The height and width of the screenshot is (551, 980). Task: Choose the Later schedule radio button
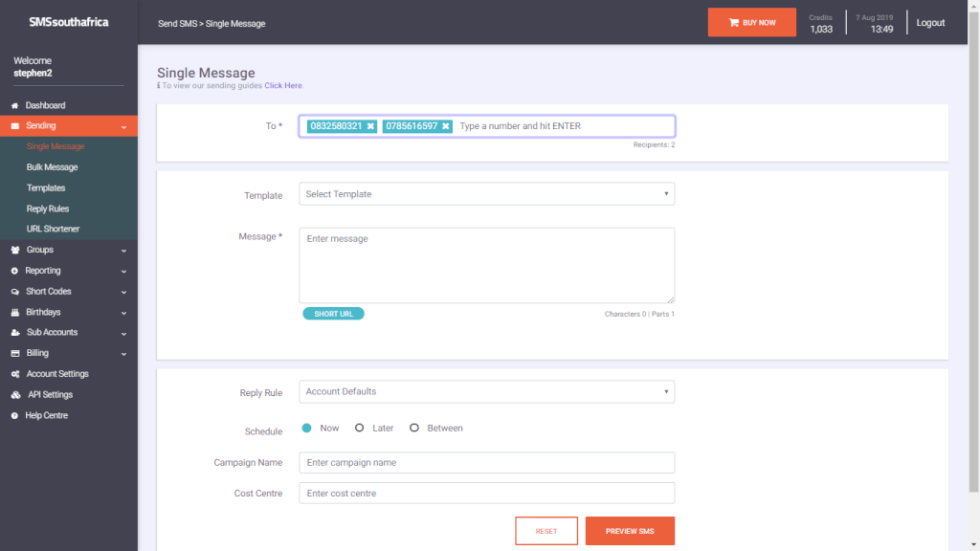point(360,428)
